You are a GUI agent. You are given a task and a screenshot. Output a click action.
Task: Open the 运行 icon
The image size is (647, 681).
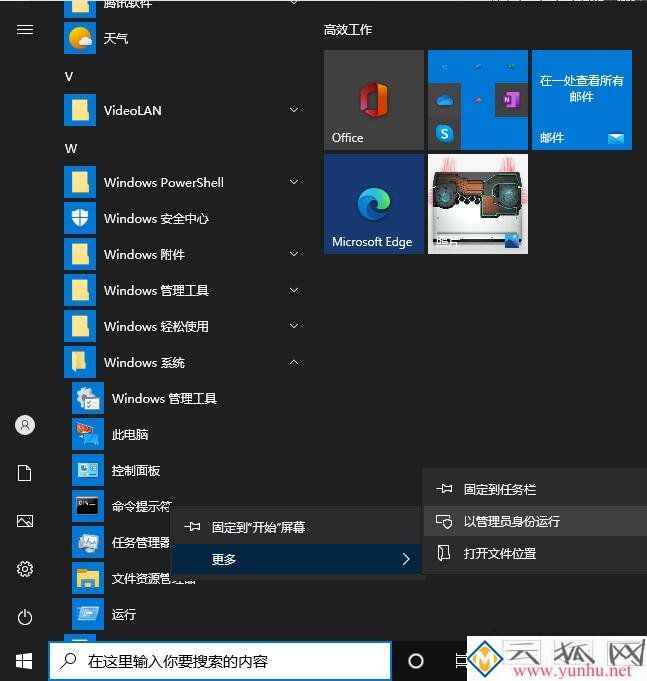(x=88, y=614)
